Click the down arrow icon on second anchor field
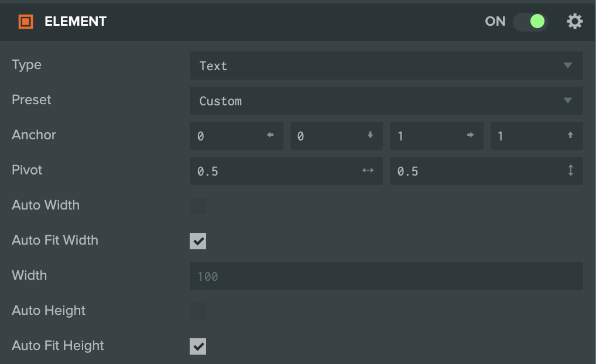Screen dimensions: 596x364 (x=370, y=135)
